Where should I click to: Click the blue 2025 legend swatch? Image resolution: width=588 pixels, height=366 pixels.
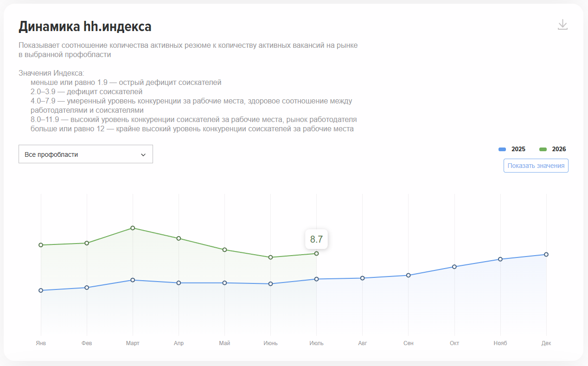tap(502, 149)
